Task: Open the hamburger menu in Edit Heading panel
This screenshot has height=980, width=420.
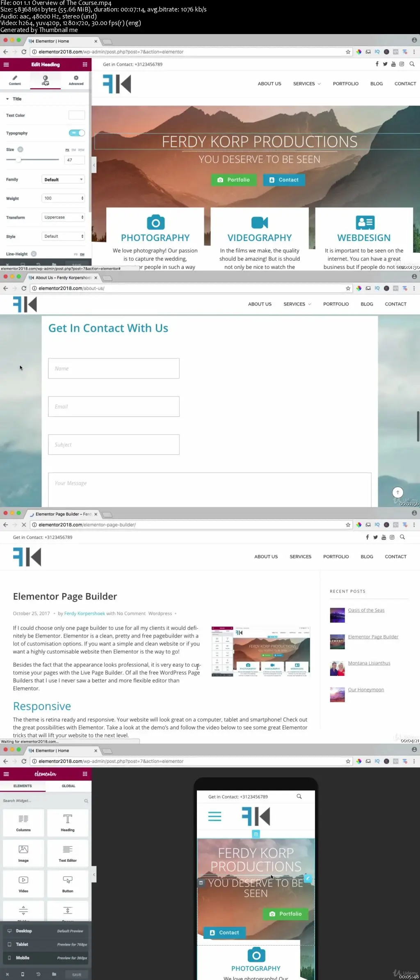Action: pyautogui.click(x=6, y=64)
